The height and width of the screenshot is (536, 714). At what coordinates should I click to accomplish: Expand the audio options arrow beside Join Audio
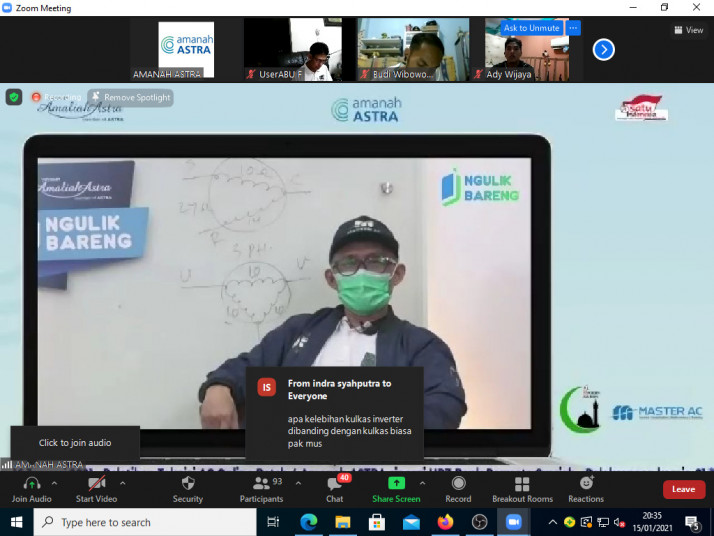[x=55, y=482]
